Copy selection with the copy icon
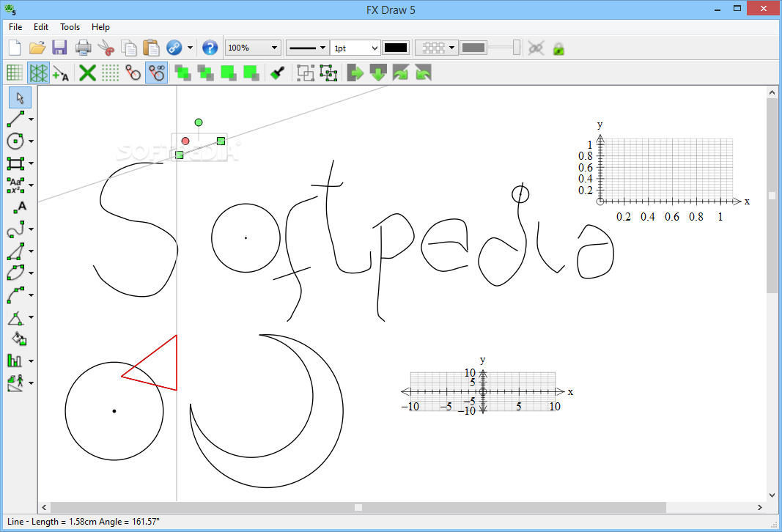Screen dimensions: 782x532 pyautogui.click(x=129, y=48)
